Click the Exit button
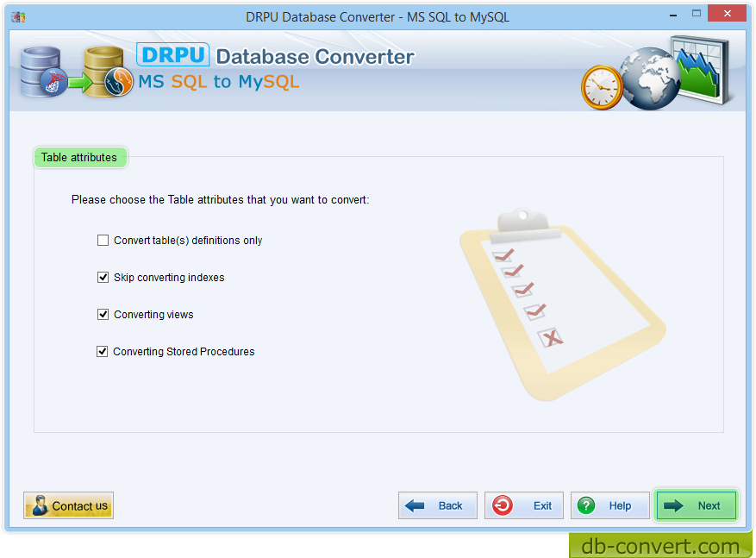 523,505
